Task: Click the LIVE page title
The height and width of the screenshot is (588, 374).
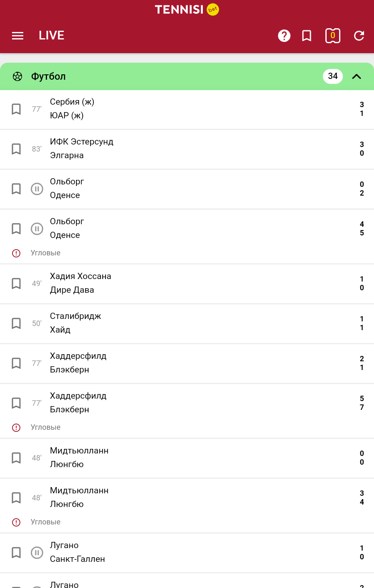Action: click(52, 36)
